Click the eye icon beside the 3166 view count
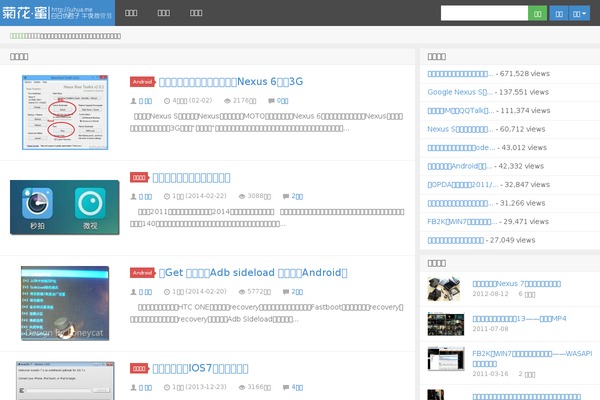600x400 pixels. pyautogui.click(x=242, y=387)
